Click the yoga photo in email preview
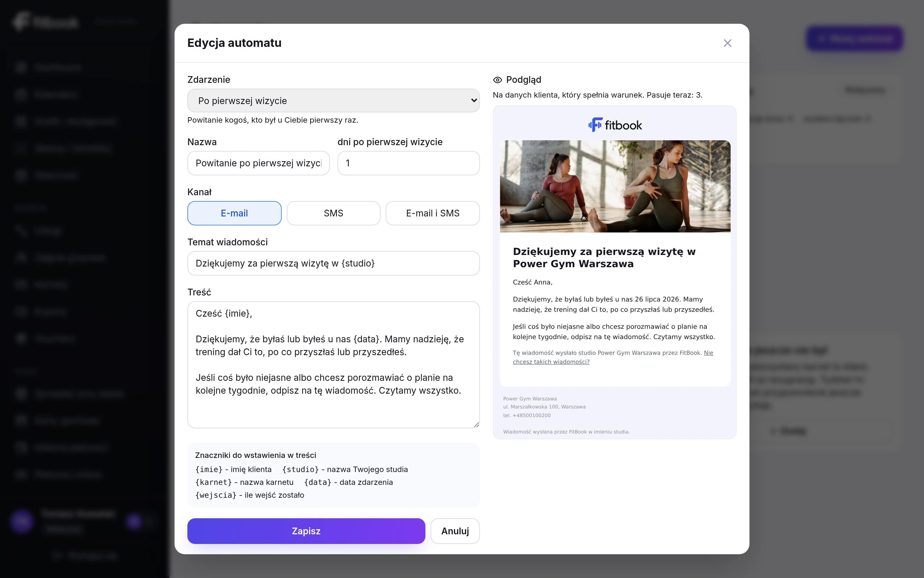The image size is (924, 578). pyautogui.click(x=615, y=186)
